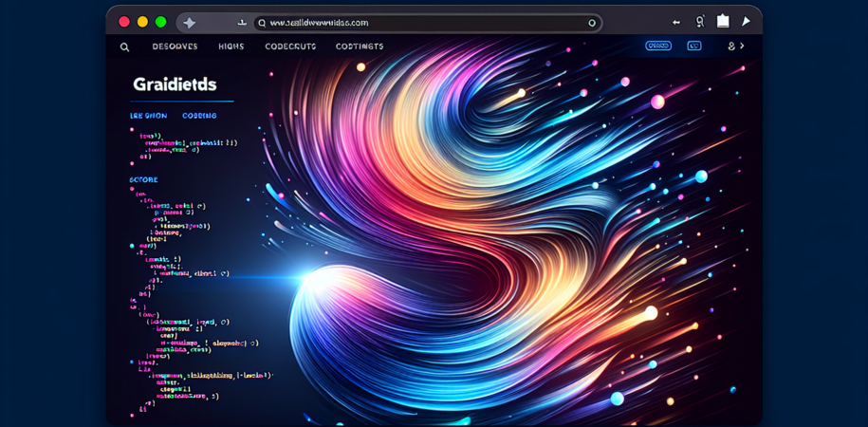Click the key icon beside the back arrow

pos(700,22)
